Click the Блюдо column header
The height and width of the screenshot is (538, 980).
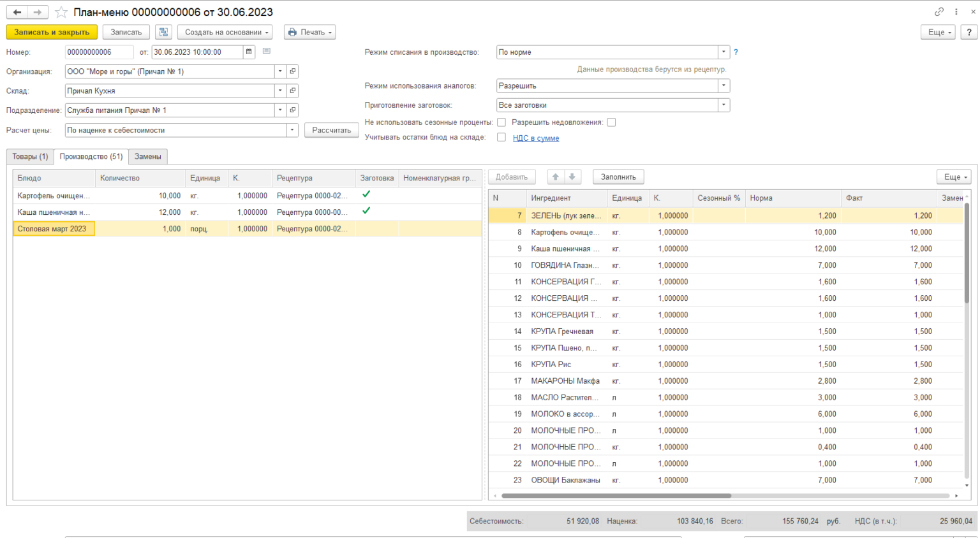pos(54,178)
